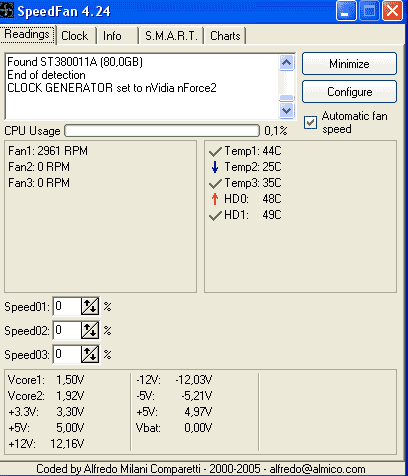Toggle the Automatic fan speed checkbox
The image size is (408, 476).
tap(310, 122)
